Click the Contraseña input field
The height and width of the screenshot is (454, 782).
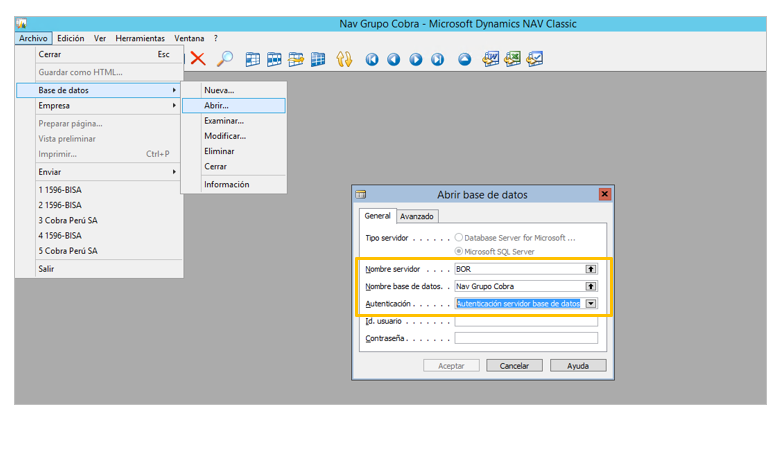pos(526,338)
